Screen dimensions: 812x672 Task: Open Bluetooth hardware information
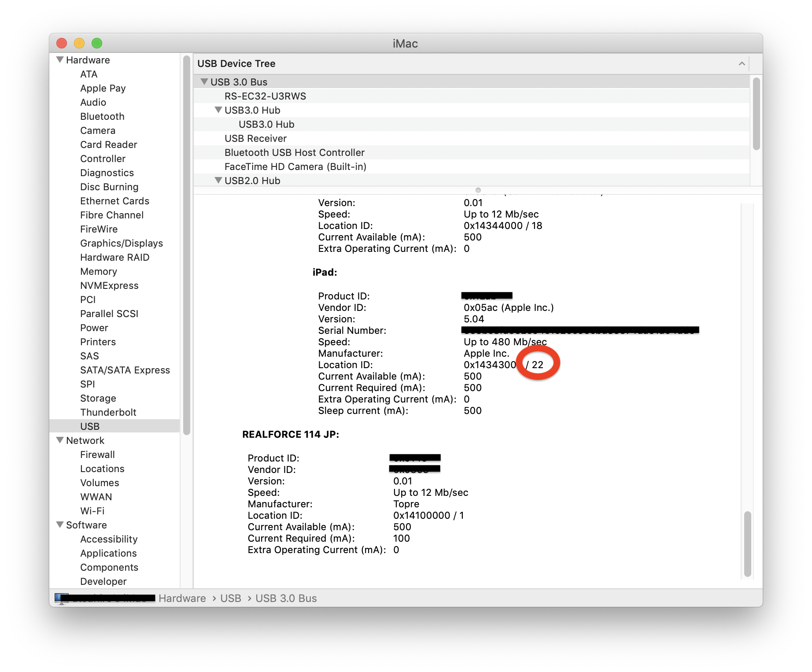pos(102,116)
